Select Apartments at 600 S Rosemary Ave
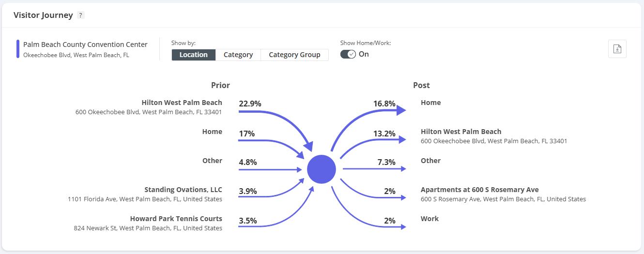 click(479, 190)
